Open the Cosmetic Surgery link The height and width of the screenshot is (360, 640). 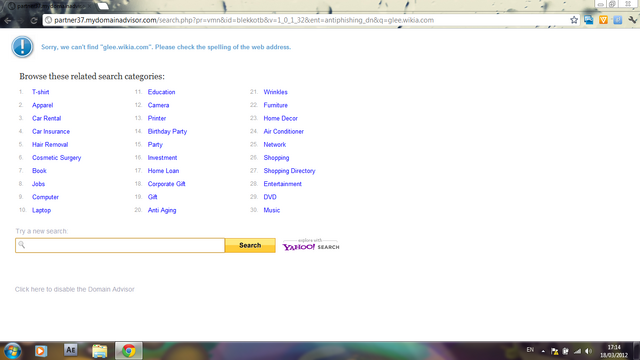(56, 158)
